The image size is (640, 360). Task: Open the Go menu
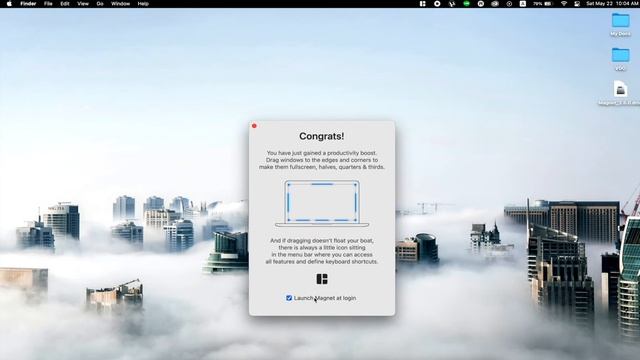(x=100, y=4)
